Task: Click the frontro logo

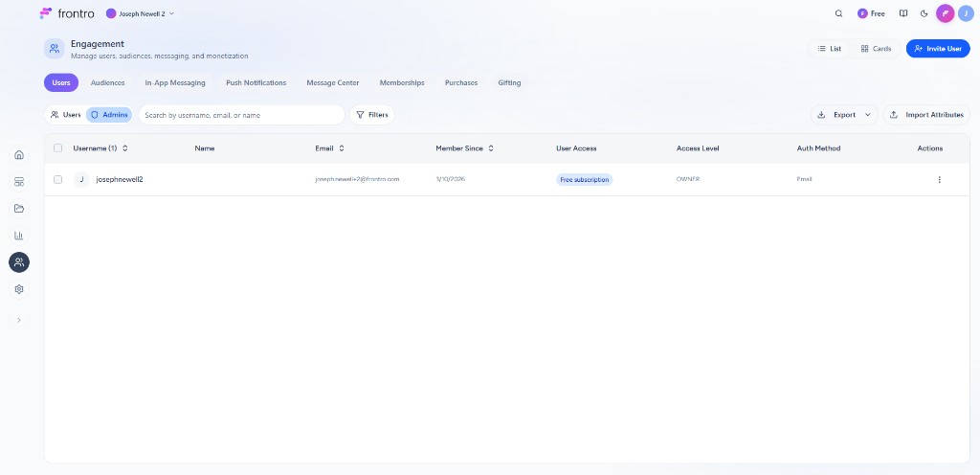Action: click(67, 13)
